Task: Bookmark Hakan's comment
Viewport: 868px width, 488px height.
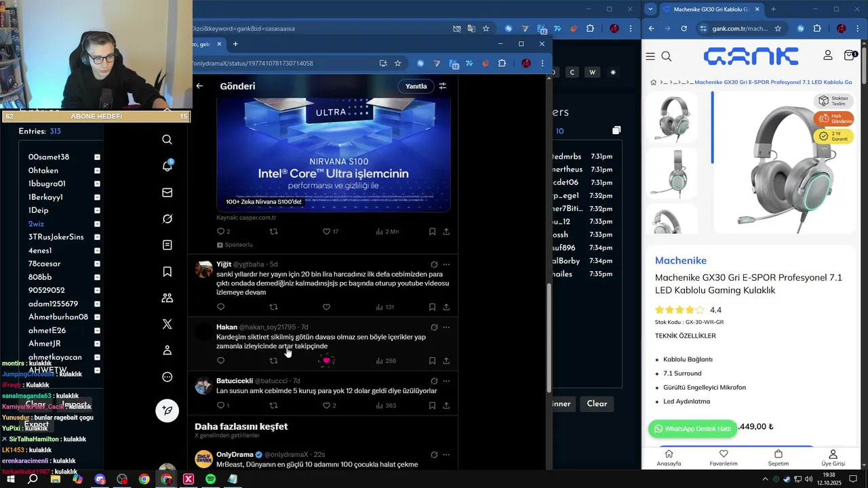Action: [x=432, y=361]
